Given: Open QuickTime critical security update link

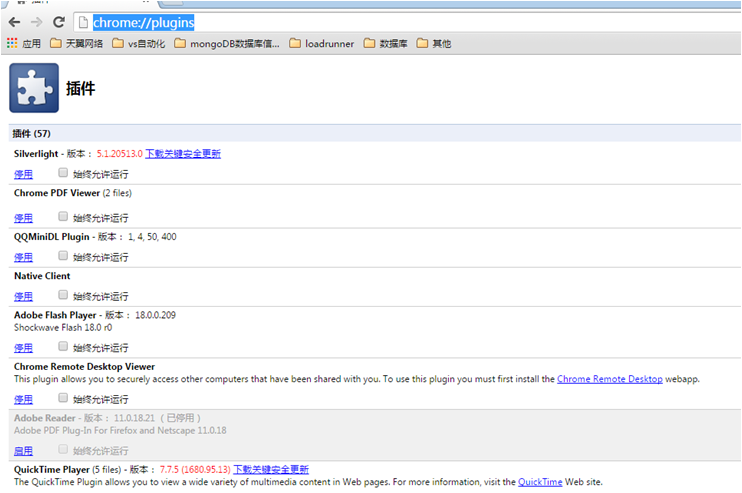Looking at the screenshot, I should [x=271, y=469].
